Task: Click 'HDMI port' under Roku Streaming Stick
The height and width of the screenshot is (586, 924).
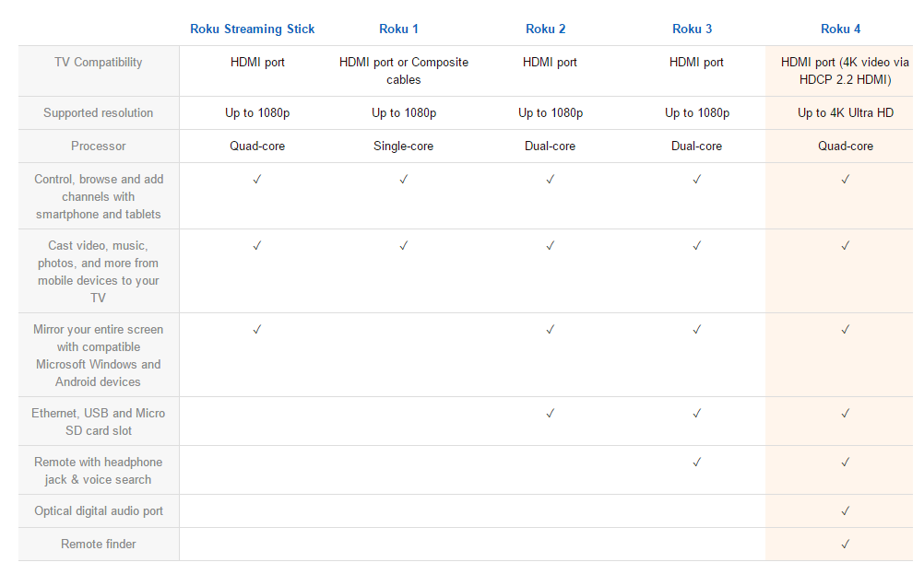Action: 257,62
